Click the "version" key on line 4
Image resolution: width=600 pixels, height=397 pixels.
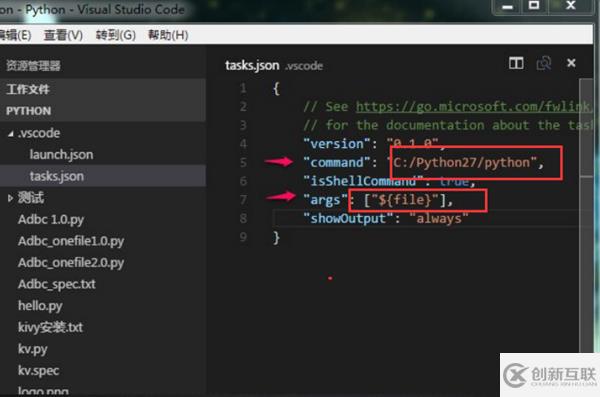coord(337,144)
